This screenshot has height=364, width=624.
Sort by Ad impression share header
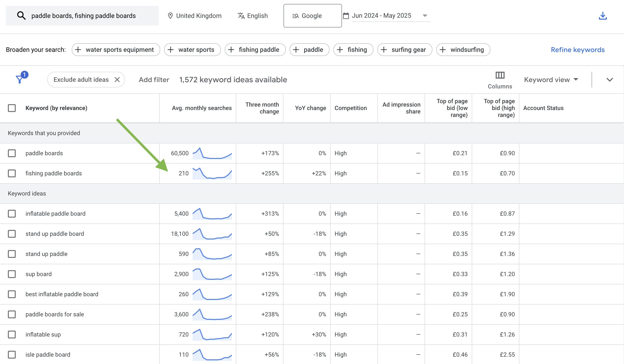tap(401, 108)
